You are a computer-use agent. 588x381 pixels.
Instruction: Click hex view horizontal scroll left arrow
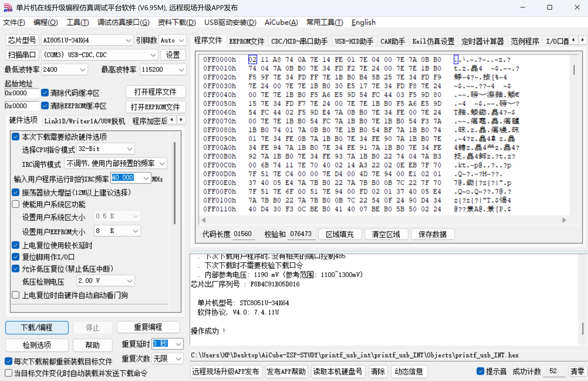[204, 220]
